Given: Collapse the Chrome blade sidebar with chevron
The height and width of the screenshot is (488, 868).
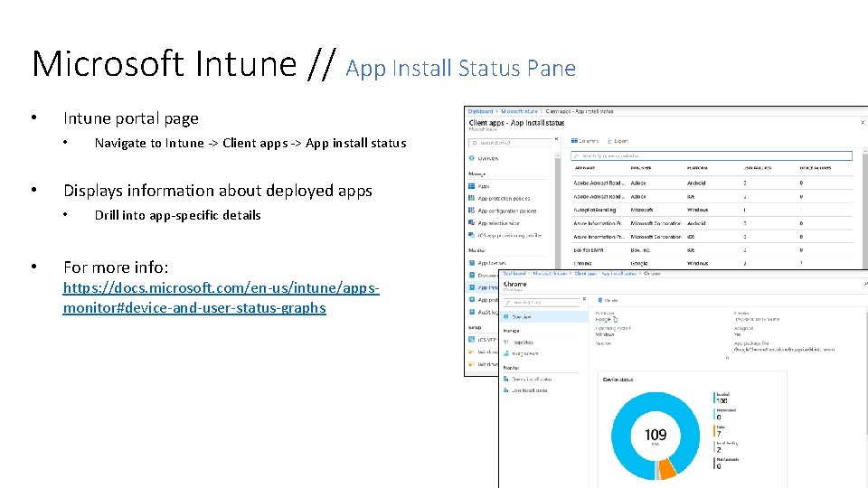Looking at the screenshot, I should point(584,299).
